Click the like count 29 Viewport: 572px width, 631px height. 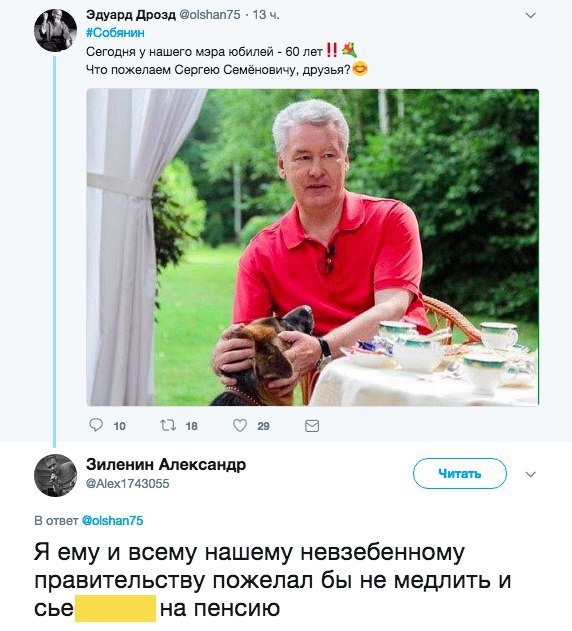coord(263,426)
